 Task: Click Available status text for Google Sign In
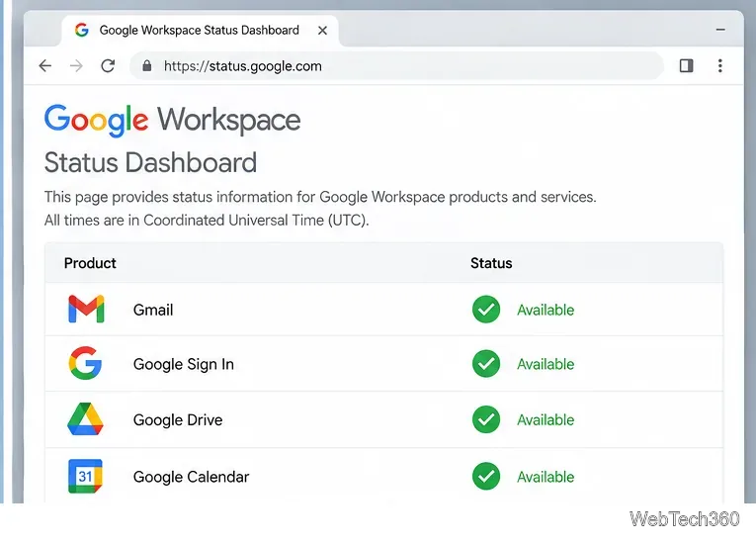pyautogui.click(x=546, y=364)
